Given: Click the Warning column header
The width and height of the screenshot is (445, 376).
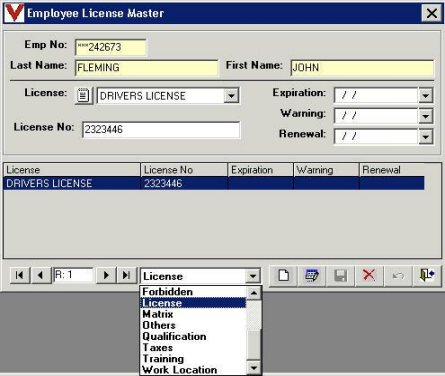Looking at the screenshot, I should [x=326, y=170].
